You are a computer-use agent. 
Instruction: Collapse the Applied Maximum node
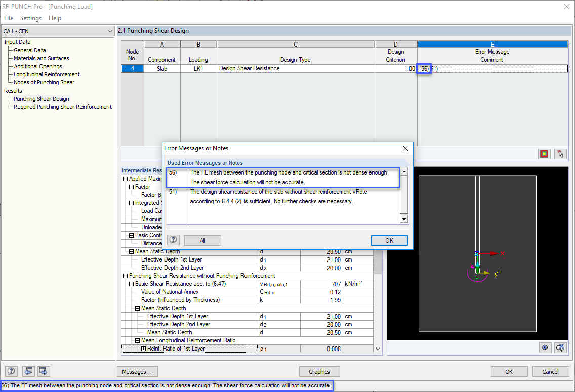coord(125,179)
